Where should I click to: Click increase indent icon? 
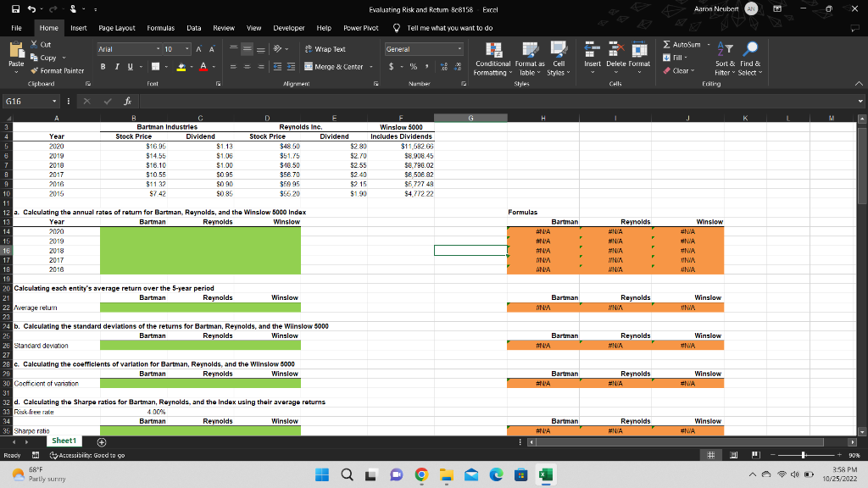(291, 66)
